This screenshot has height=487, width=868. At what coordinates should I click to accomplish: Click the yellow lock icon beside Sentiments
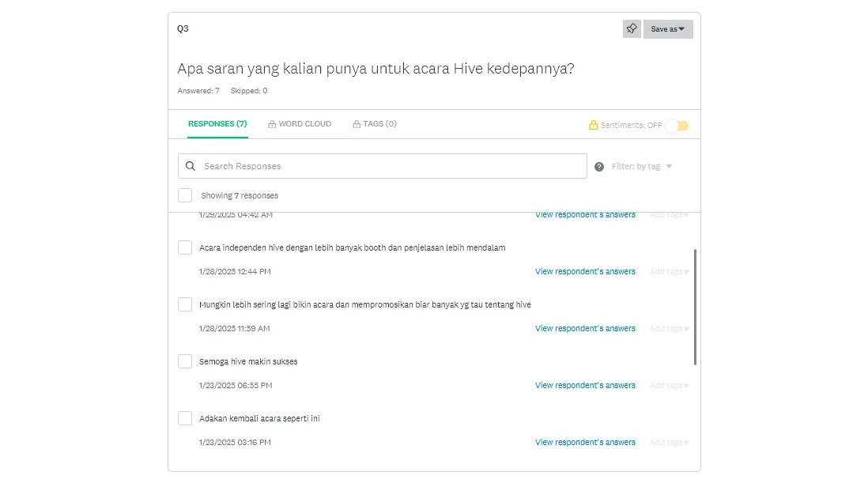pyautogui.click(x=594, y=125)
